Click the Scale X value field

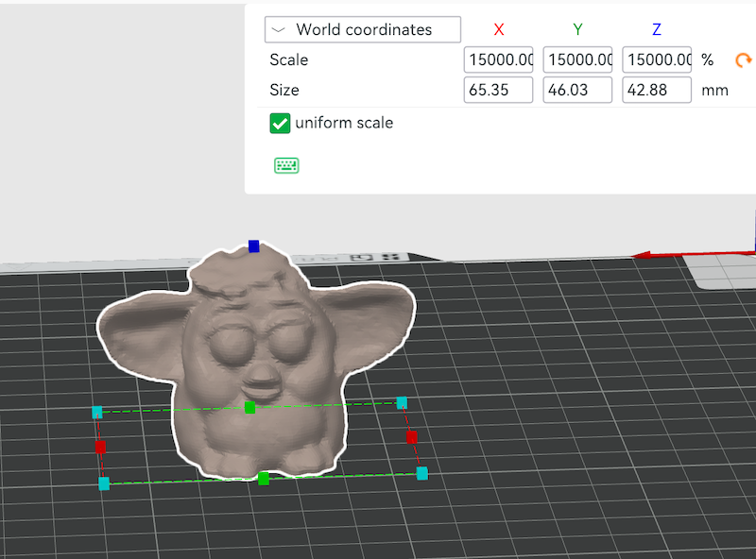[498, 59]
